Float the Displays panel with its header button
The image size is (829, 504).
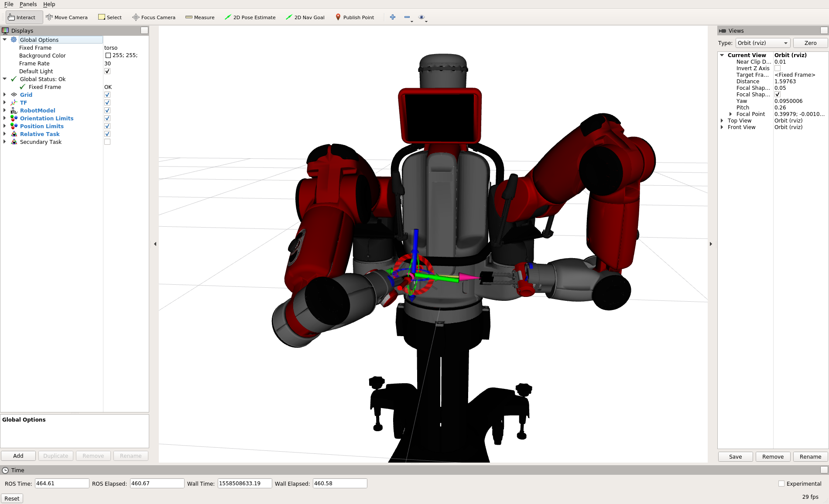click(144, 30)
